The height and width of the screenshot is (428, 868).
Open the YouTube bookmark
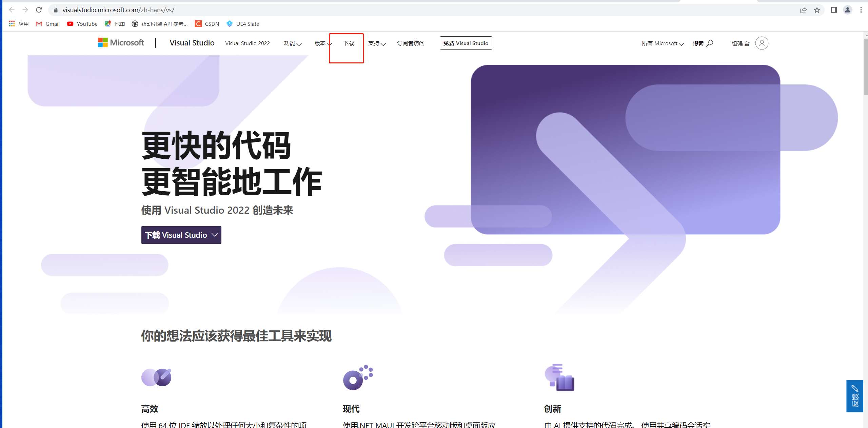point(82,24)
